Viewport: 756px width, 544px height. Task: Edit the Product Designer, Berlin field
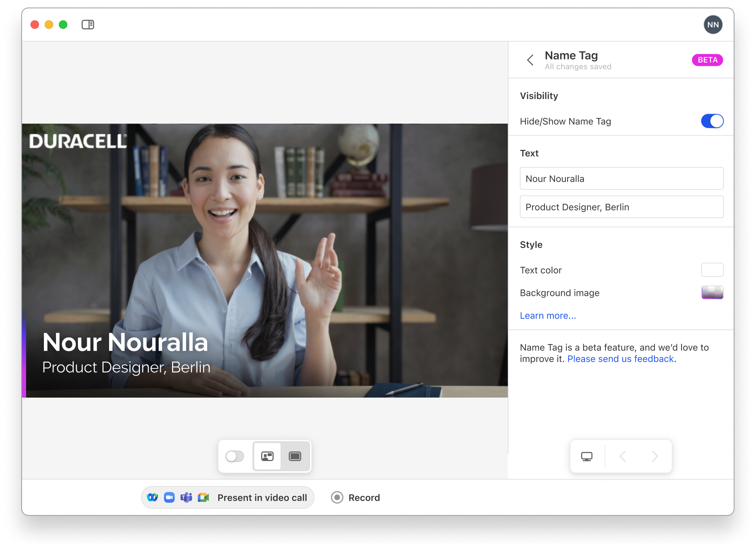tap(621, 207)
